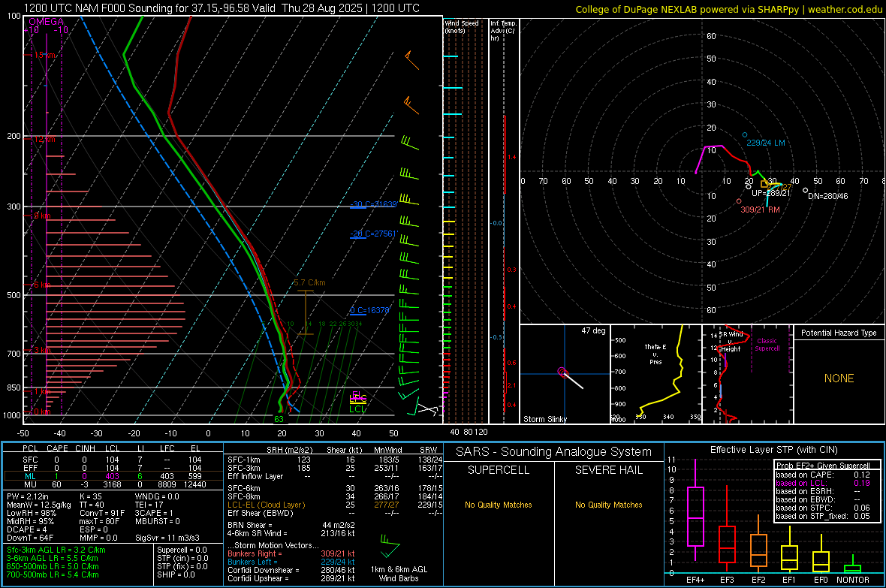Click the K = 35 index value
This screenshot has height=588, width=886.
91,496
